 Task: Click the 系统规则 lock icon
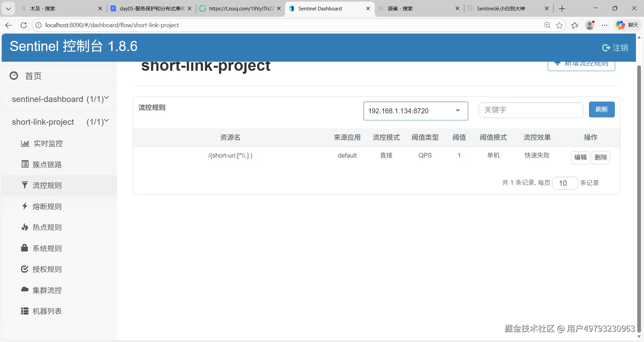[x=24, y=248]
